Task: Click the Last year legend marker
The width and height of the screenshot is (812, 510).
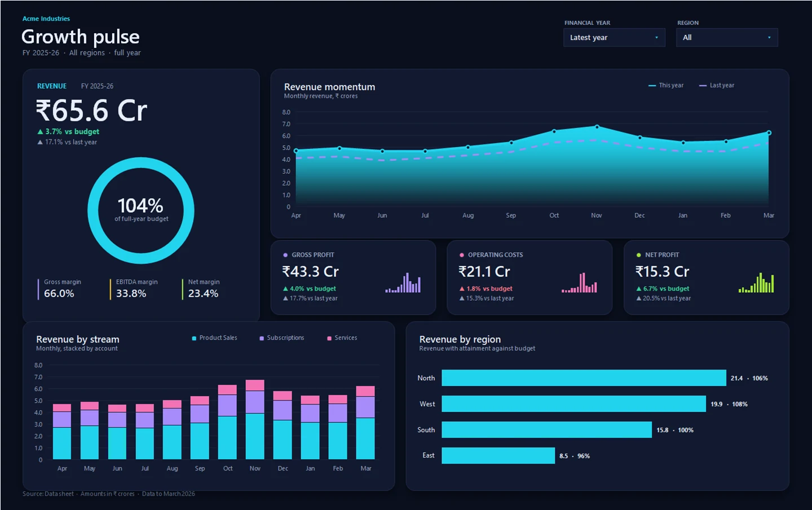Action: pos(703,86)
